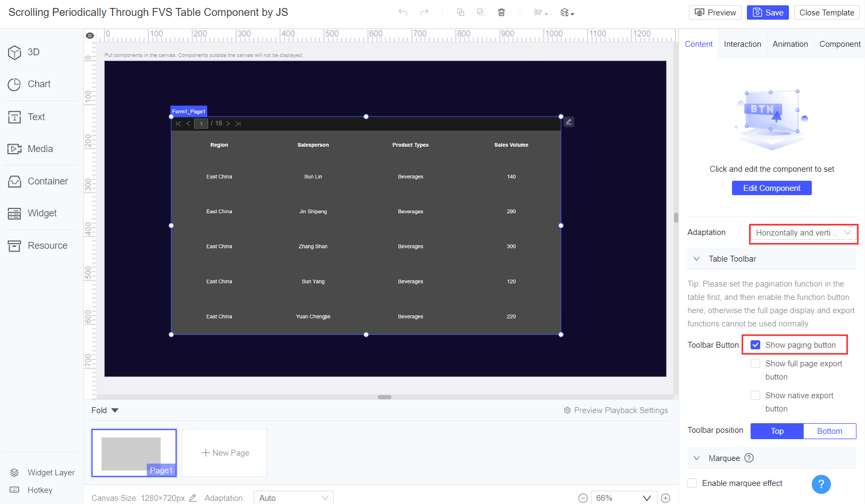Open Preview Playback Settings

pyautogui.click(x=616, y=410)
